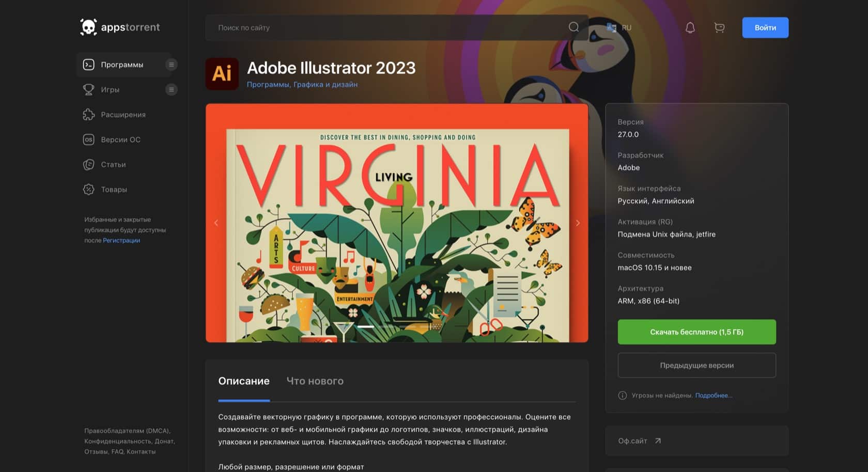Expand the Игры submenu list button

(172, 89)
